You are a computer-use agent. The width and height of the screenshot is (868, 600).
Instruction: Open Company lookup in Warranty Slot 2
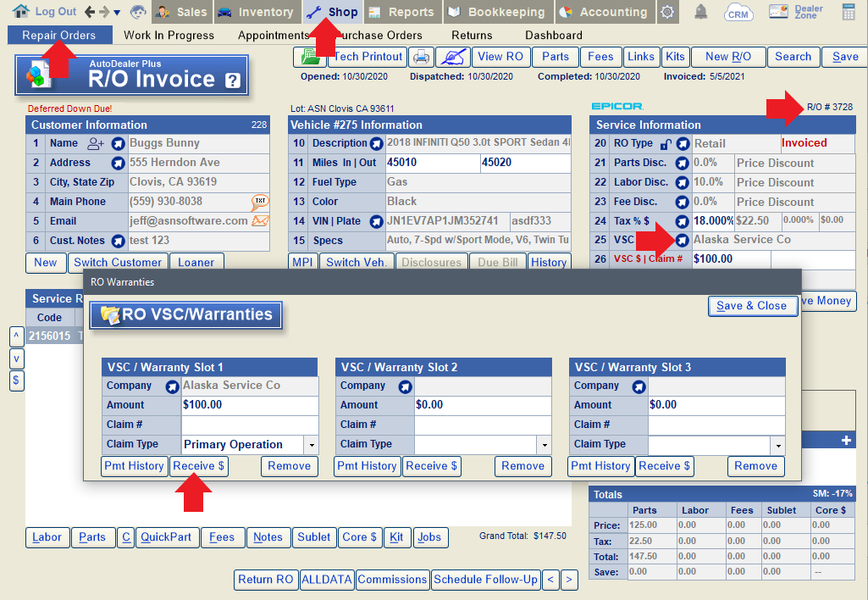point(406,386)
